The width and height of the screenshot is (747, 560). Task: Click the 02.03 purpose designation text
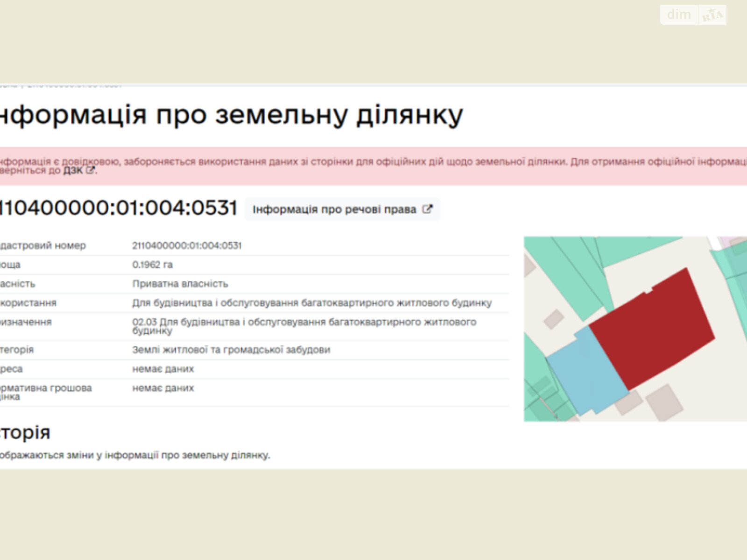pos(303,326)
